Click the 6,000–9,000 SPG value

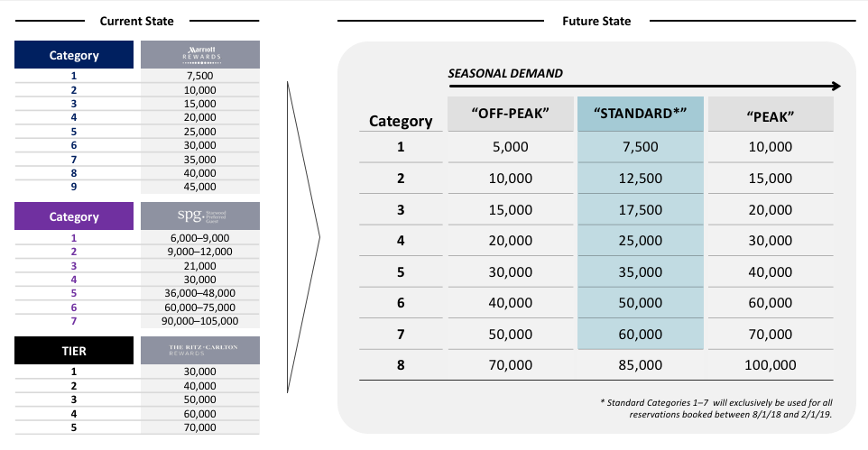(x=199, y=237)
